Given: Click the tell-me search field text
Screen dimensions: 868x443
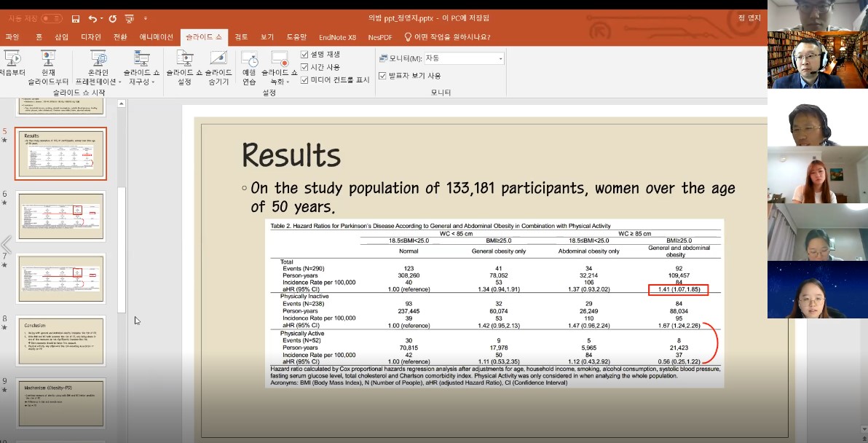Looking at the screenshot, I should [452, 37].
